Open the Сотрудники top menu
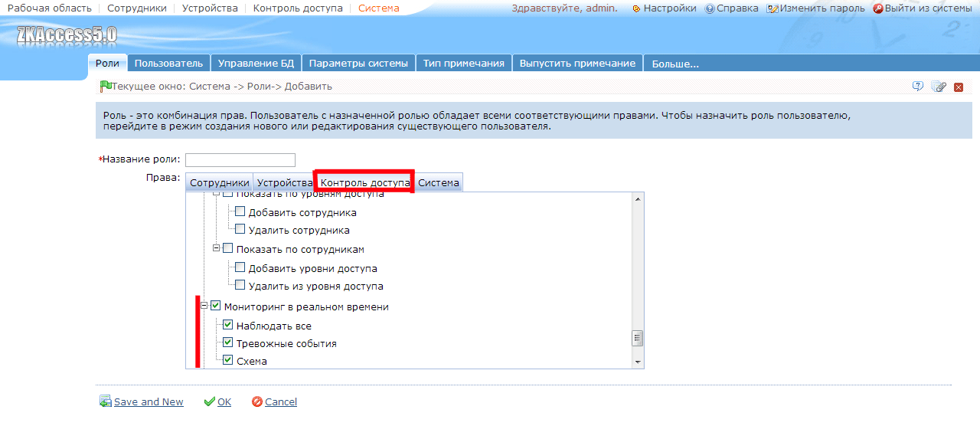The image size is (980, 426). pyautogui.click(x=137, y=8)
